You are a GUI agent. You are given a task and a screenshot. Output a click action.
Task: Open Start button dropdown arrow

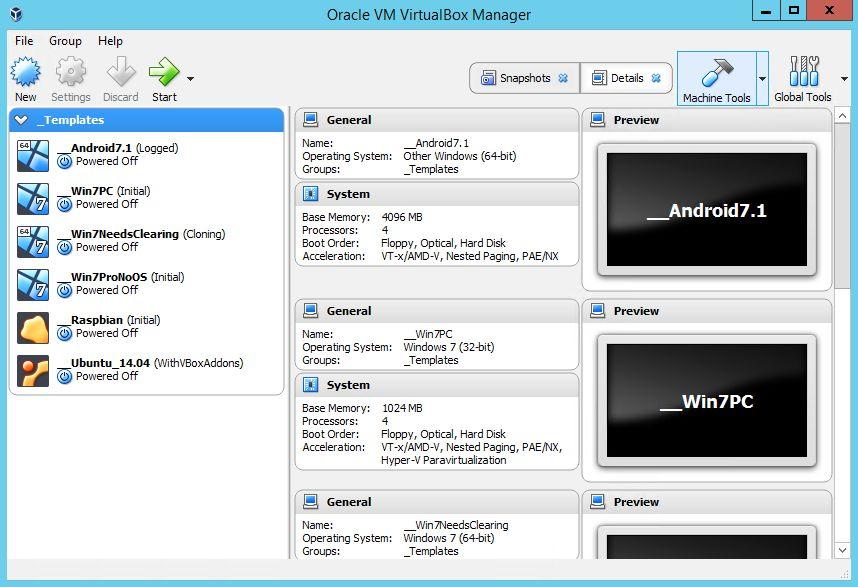[190, 79]
